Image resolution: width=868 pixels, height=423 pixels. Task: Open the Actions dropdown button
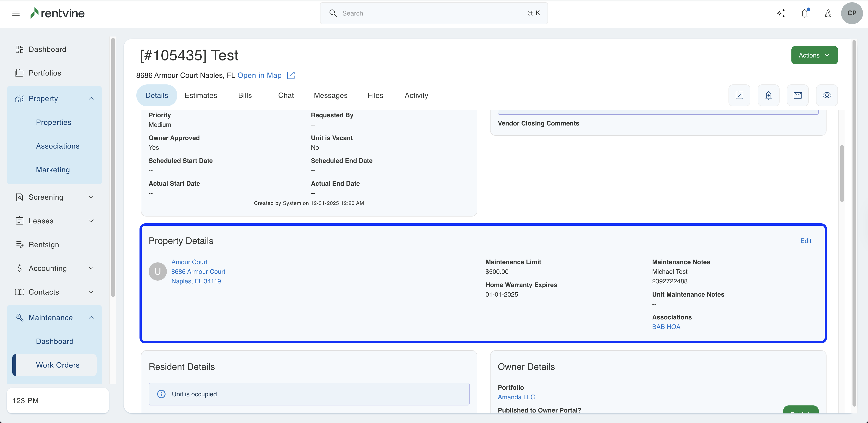814,55
